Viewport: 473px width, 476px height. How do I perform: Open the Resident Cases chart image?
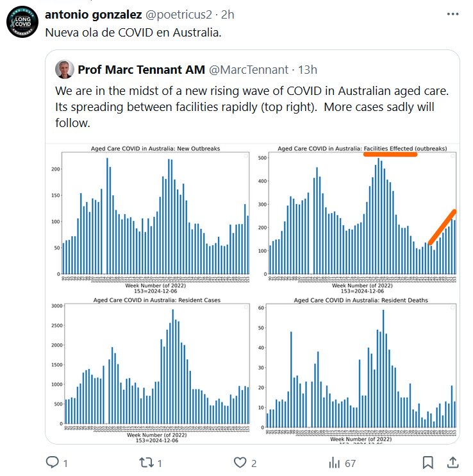[x=154, y=366]
